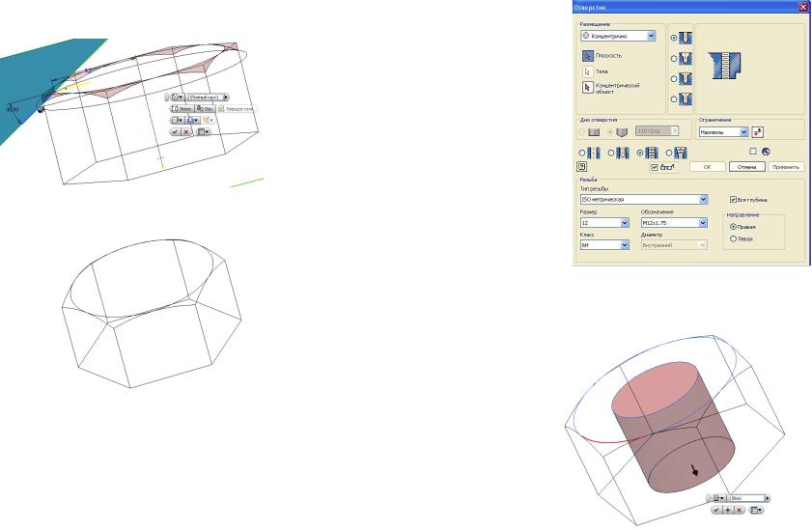
Task: Select the first hole type radio (simple drilled)
Action: coord(674,39)
